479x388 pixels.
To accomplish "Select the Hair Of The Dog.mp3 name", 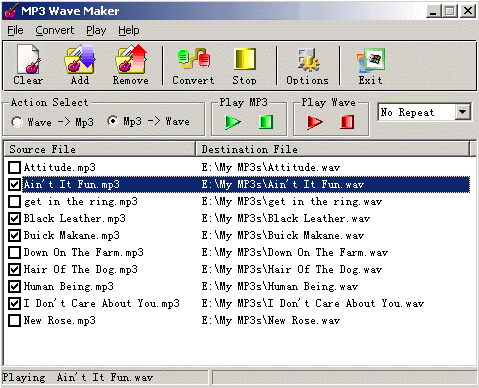I will [x=81, y=269].
